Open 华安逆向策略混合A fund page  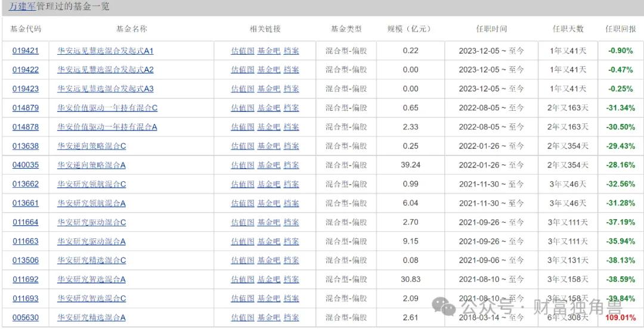(x=92, y=165)
